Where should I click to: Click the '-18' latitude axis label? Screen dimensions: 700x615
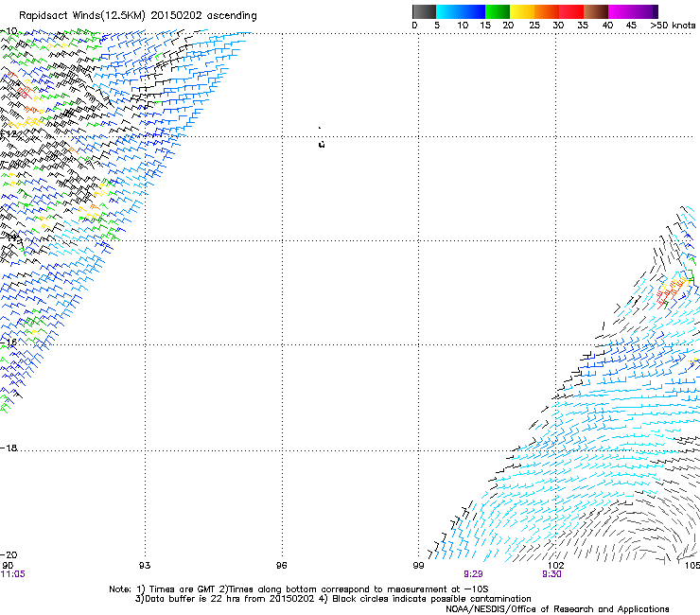point(9,448)
